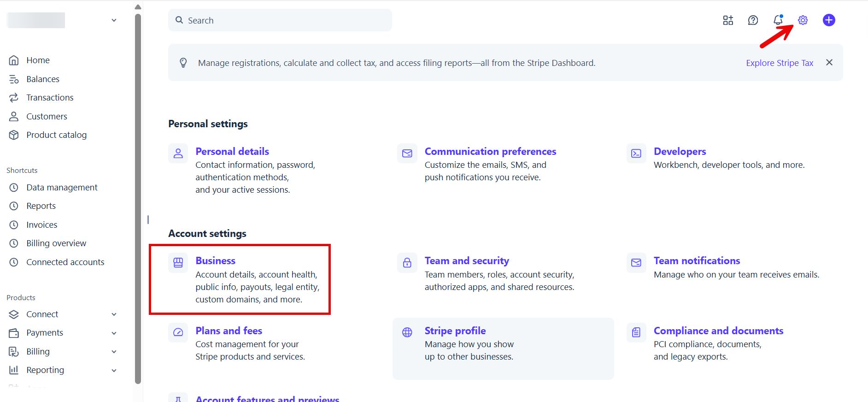Open the Plans and fees link
868x402 pixels.
pyautogui.click(x=229, y=331)
